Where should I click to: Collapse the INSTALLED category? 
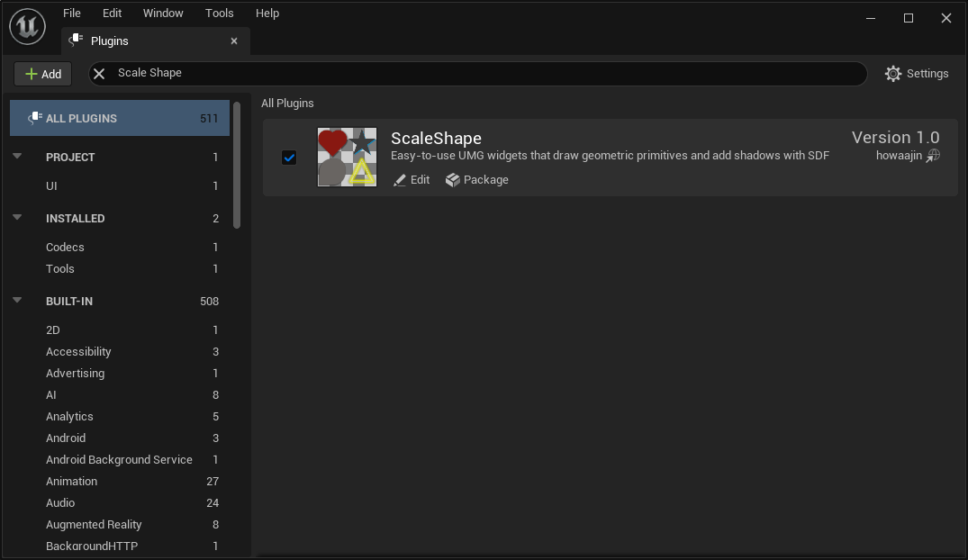point(17,217)
